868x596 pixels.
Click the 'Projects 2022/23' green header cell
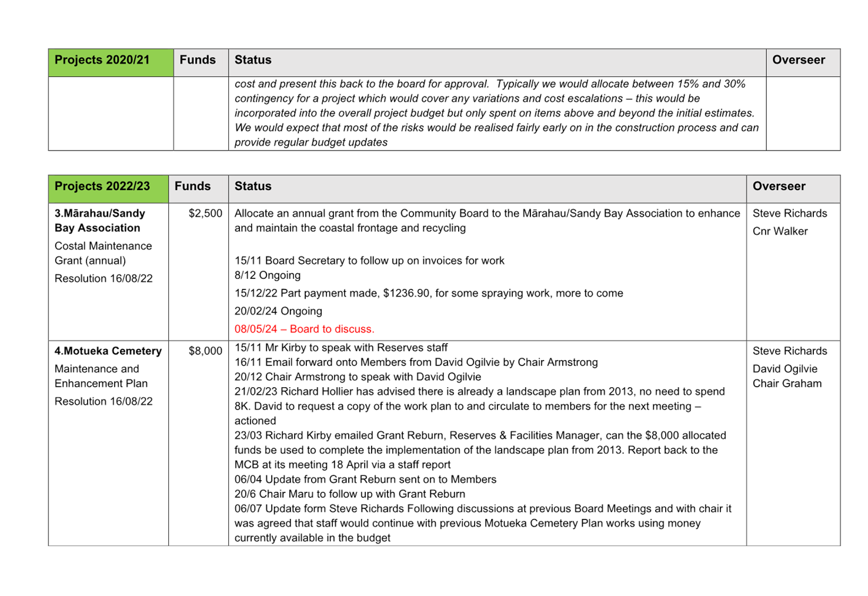click(x=109, y=189)
